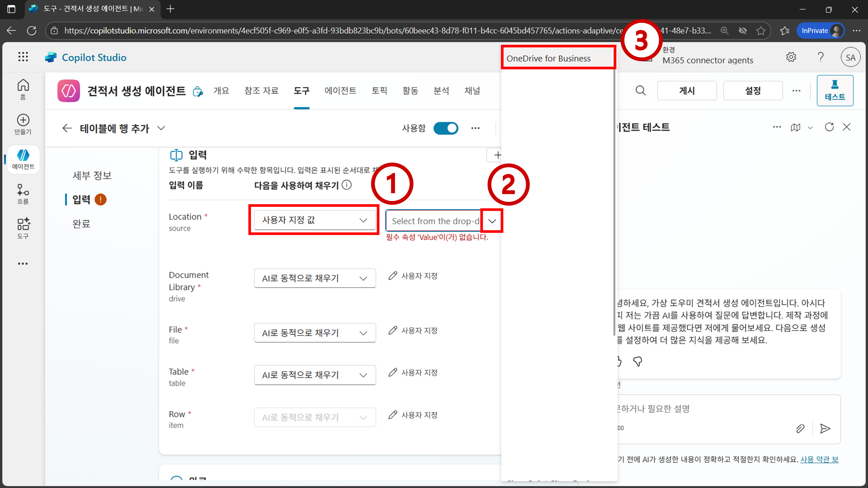Viewport: 868px width, 488px height.
Task: Click the Location value input field
Action: coord(435,221)
